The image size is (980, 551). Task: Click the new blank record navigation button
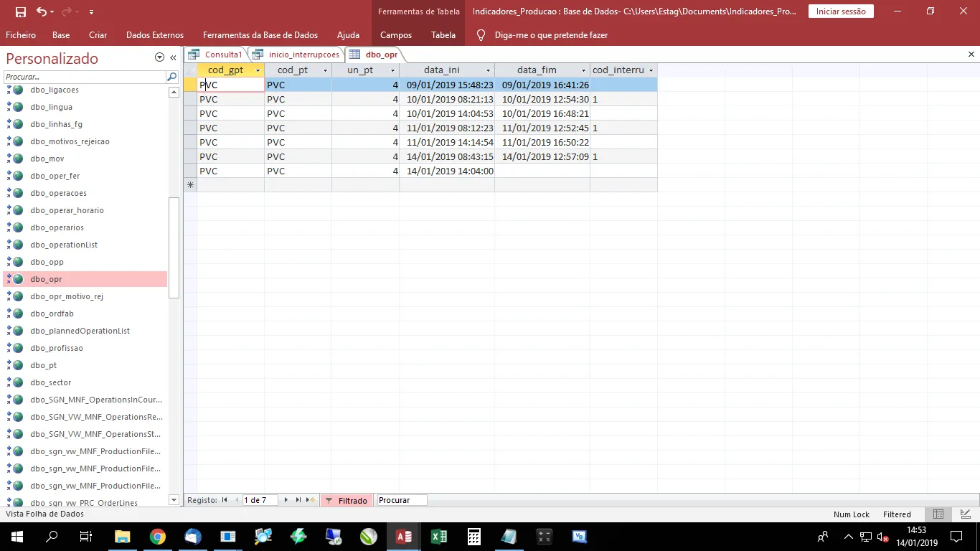(x=311, y=500)
